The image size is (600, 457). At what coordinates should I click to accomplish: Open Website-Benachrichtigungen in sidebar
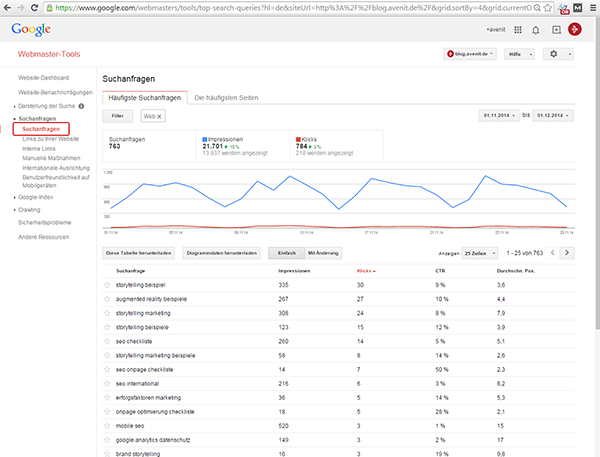click(x=55, y=92)
